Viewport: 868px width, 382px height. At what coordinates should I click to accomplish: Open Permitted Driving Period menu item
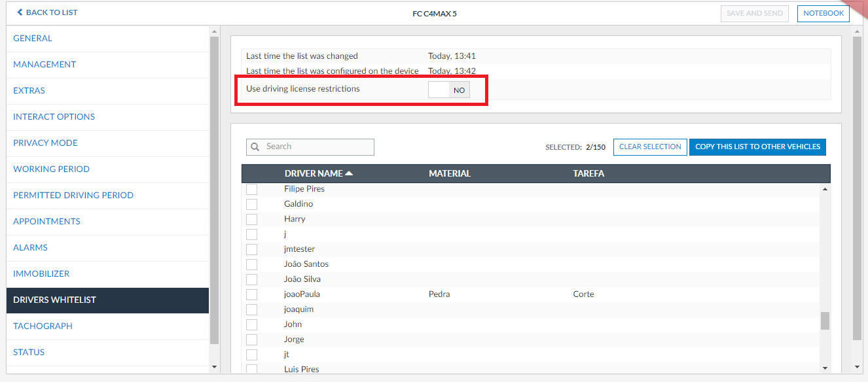(x=73, y=195)
